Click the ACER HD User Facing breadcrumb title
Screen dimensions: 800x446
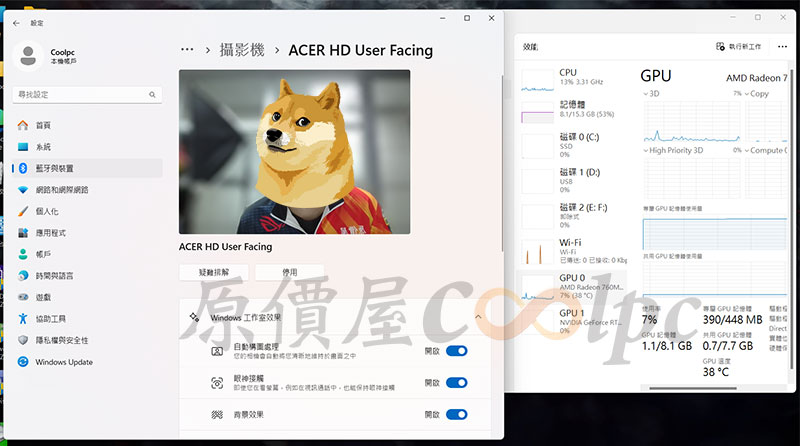(361, 50)
